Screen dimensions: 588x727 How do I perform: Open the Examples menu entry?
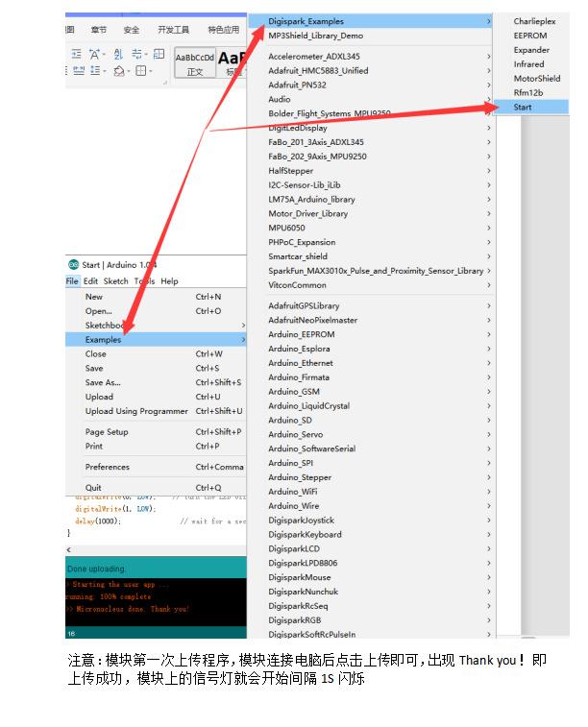coord(103,340)
